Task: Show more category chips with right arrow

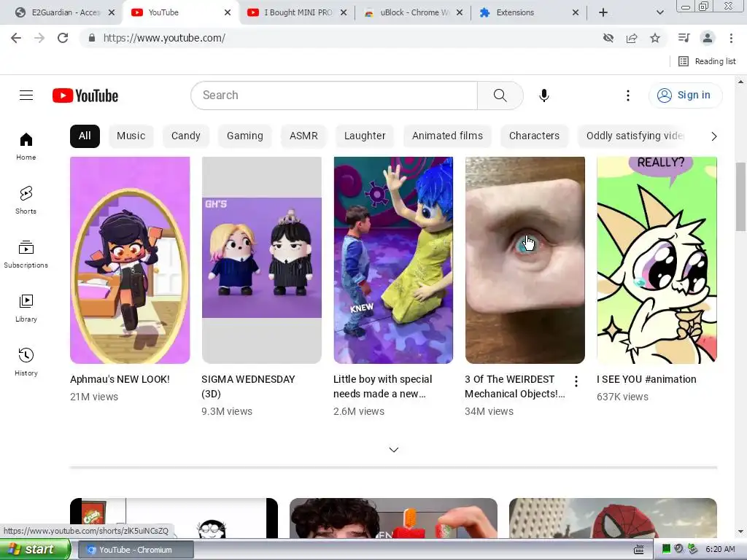Action: pyautogui.click(x=713, y=136)
